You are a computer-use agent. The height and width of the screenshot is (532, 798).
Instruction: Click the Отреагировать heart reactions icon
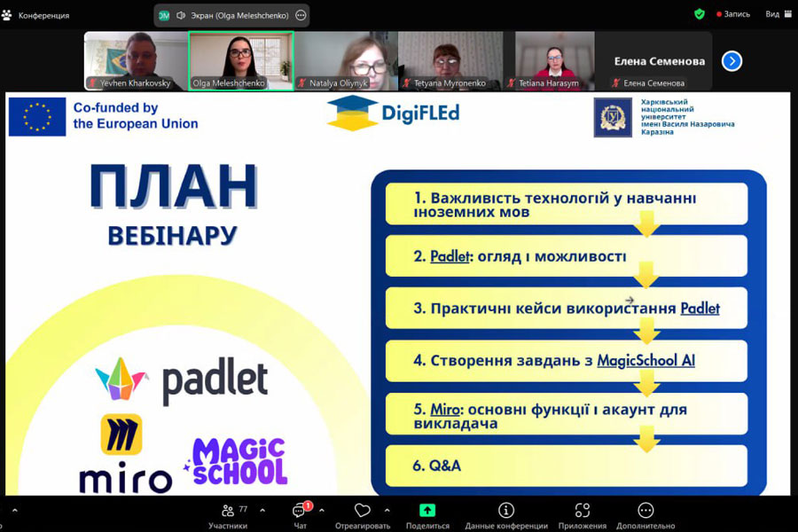pos(363,510)
